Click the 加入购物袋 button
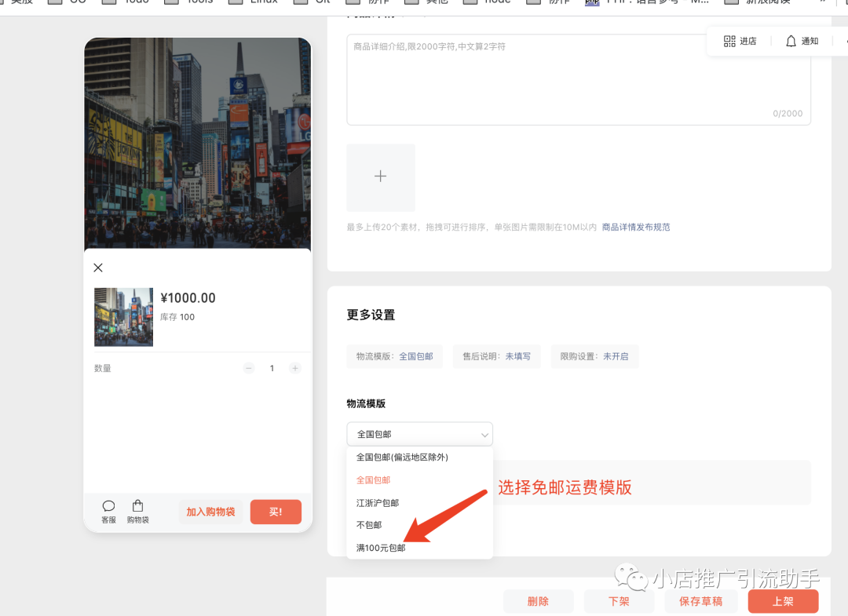 (x=210, y=512)
